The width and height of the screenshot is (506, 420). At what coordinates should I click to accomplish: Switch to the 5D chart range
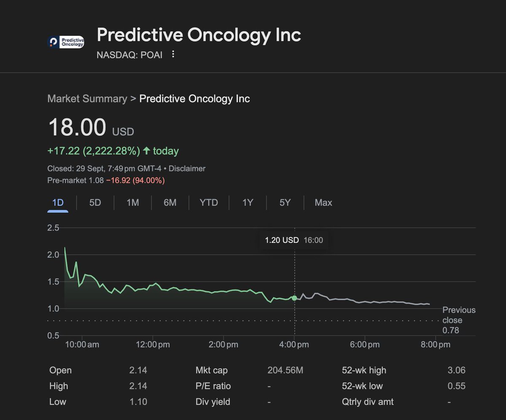coord(95,203)
